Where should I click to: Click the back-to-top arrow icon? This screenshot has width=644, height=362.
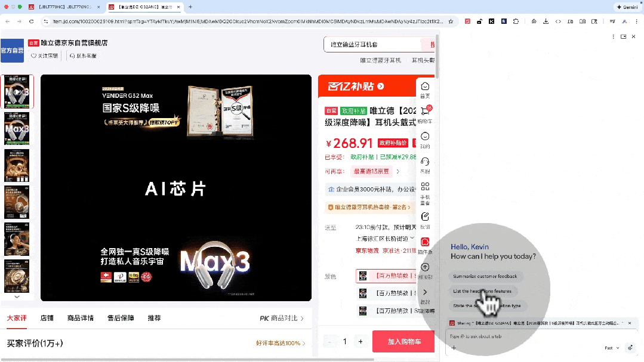coord(425,267)
